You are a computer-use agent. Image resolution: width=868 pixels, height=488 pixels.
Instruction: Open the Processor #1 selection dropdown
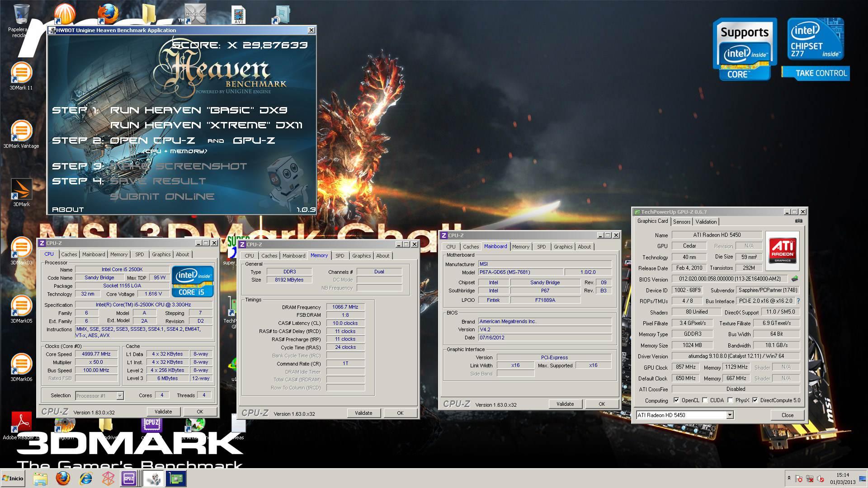pyautogui.click(x=120, y=396)
